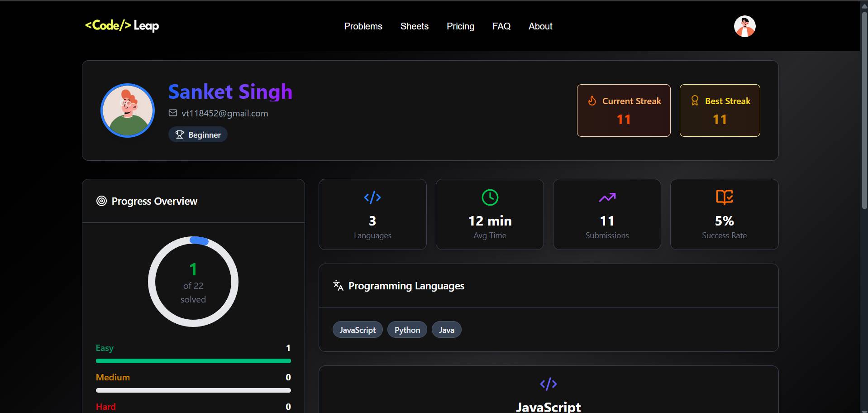Image resolution: width=868 pixels, height=413 pixels.
Task: Click the code brackets icon above Languages
Action: pos(372,197)
